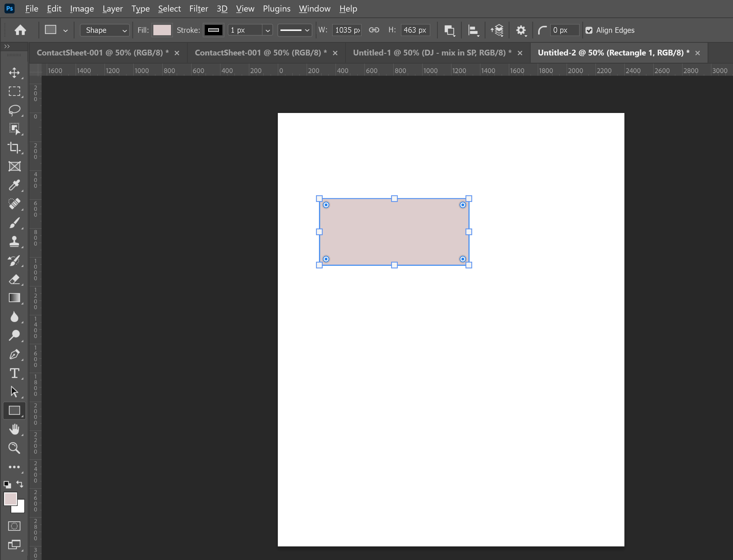Open the shape path operations options

pyautogui.click(x=450, y=30)
